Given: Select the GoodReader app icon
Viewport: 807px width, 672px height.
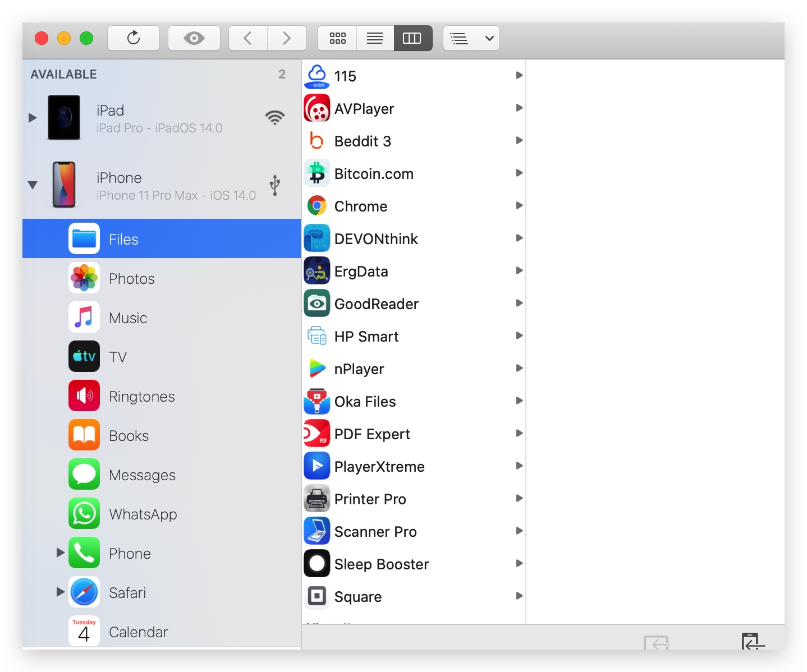Looking at the screenshot, I should [x=317, y=303].
